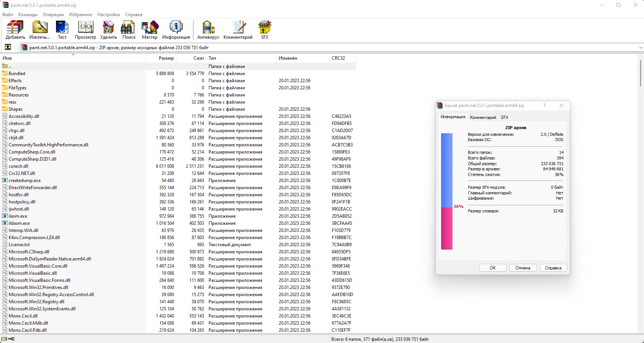Click the resx folder icon

click(5, 102)
